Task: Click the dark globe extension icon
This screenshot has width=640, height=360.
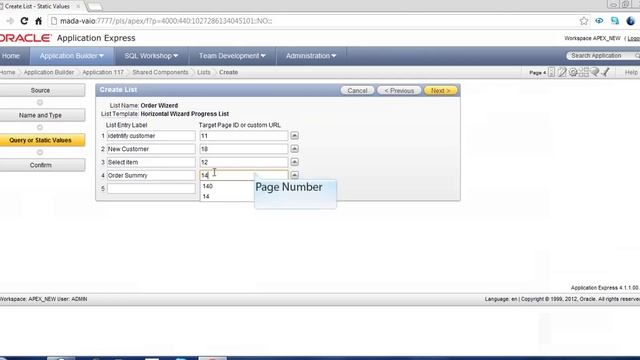Action: (x=631, y=21)
